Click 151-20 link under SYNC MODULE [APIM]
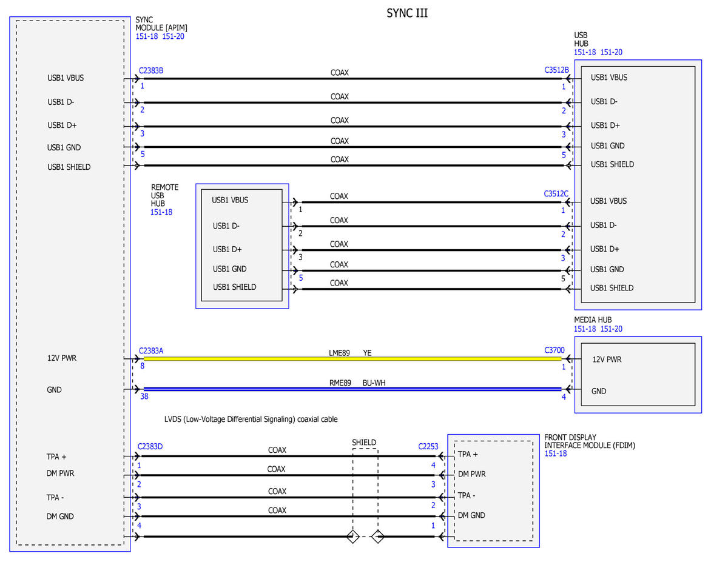This screenshot has width=728, height=562. pyautogui.click(x=174, y=36)
